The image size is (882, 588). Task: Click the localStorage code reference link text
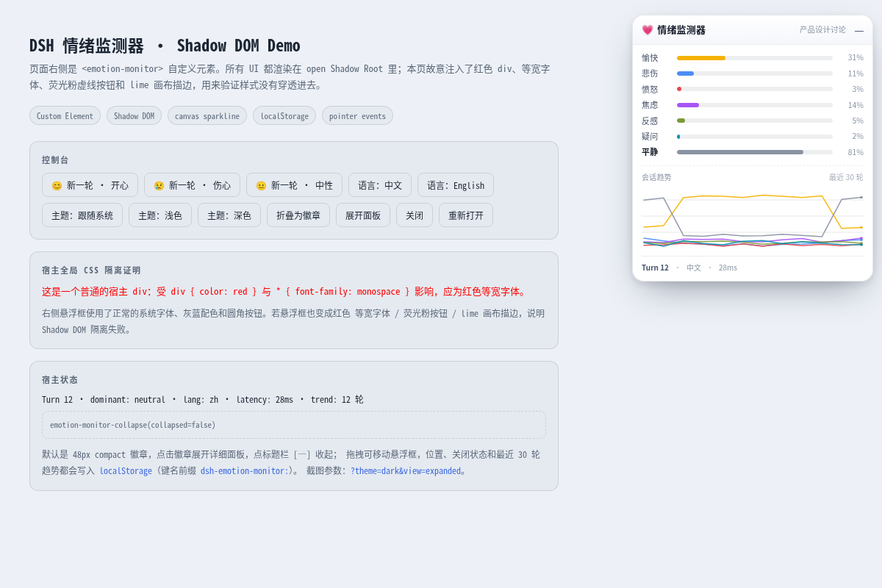[126, 471]
